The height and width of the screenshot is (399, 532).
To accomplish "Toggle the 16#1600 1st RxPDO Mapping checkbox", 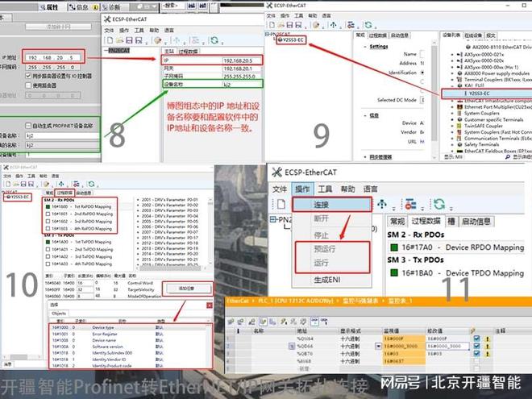I will pos(48,206).
